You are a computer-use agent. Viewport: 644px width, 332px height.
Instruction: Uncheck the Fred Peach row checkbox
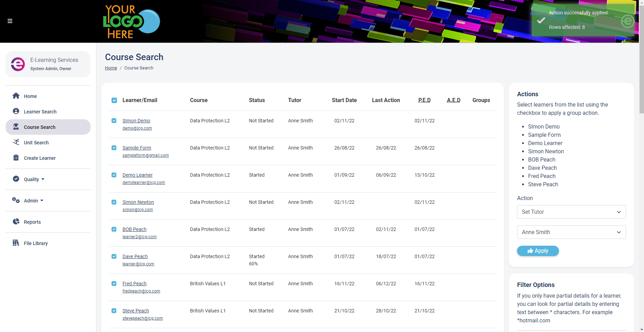(x=114, y=284)
